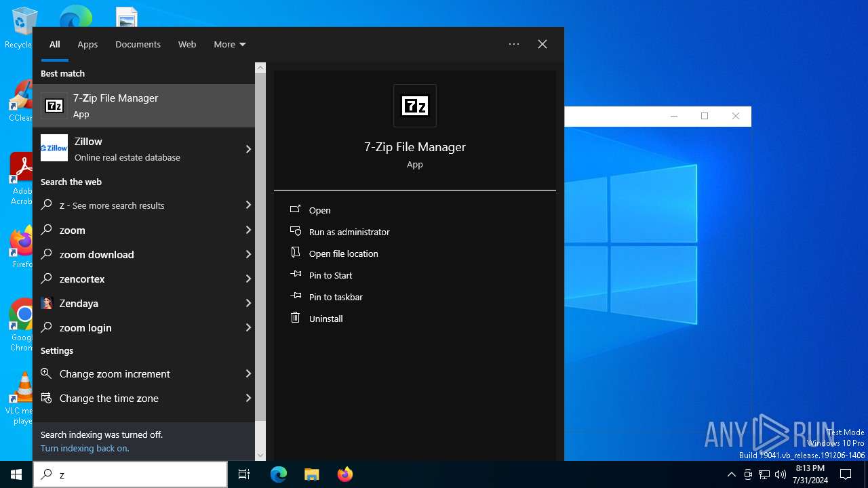Click the Uninstall trash icon
The height and width of the screenshot is (488, 868).
click(295, 317)
